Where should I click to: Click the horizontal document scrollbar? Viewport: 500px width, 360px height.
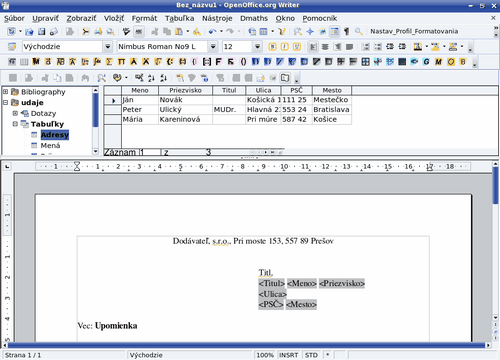pyautogui.click(x=247, y=345)
